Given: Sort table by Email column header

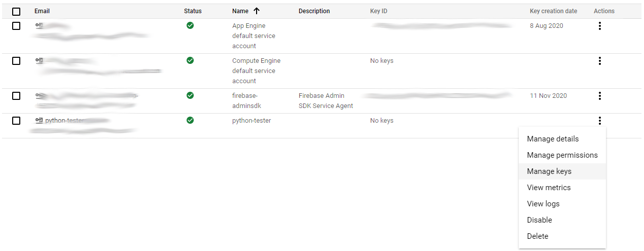Looking at the screenshot, I should [42, 11].
